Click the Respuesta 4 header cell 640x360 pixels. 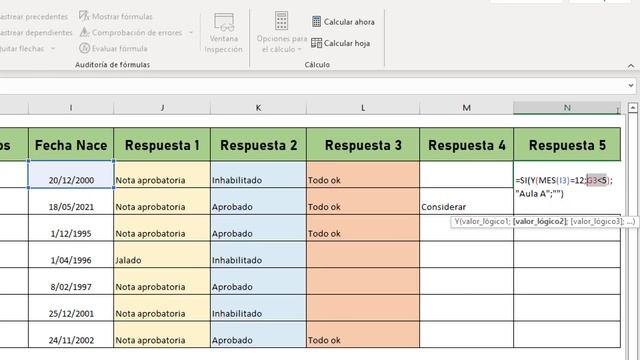coord(467,144)
